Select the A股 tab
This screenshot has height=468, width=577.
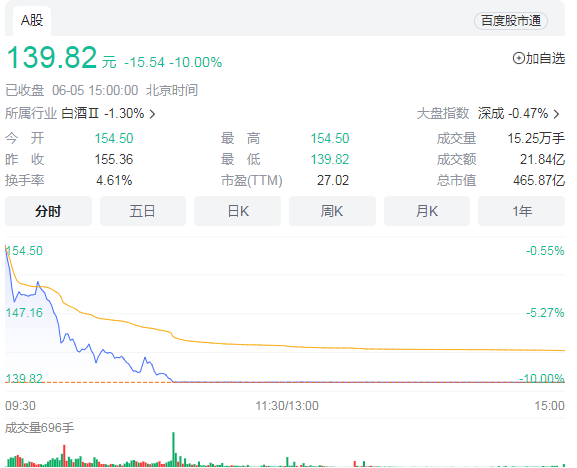[32, 21]
